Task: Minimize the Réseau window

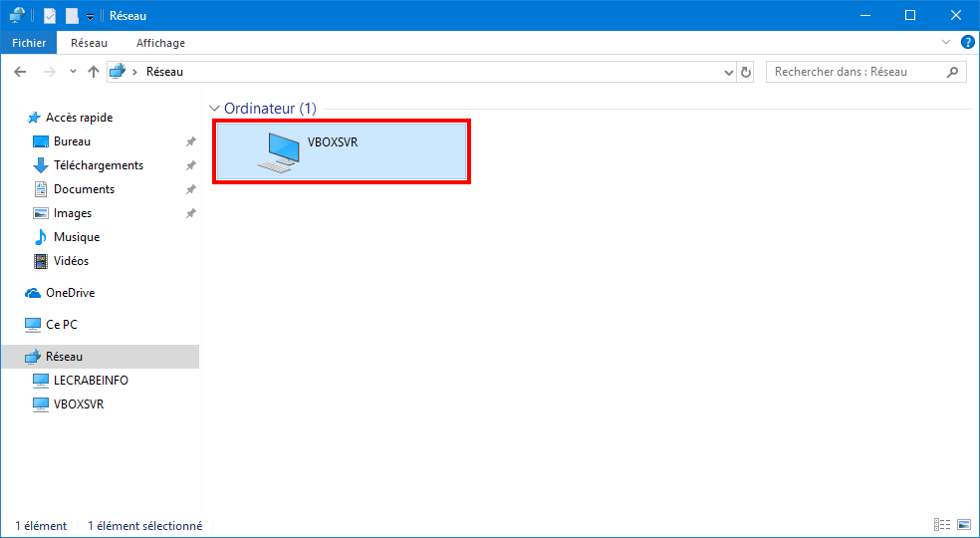Action: point(865,16)
